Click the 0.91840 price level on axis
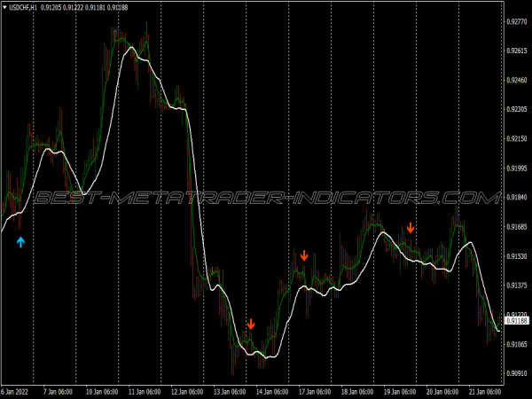This screenshot has width=532, height=399. (514, 198)
